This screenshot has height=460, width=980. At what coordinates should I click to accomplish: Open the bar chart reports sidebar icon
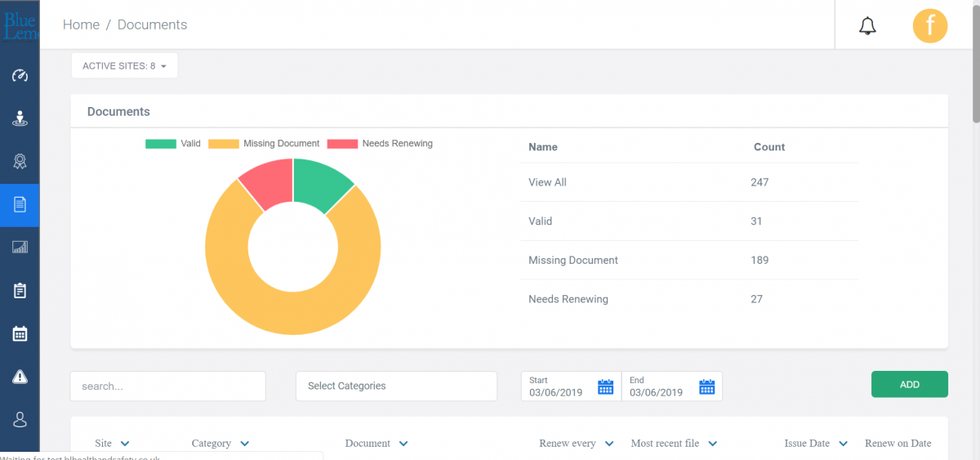tap(20, 247)
